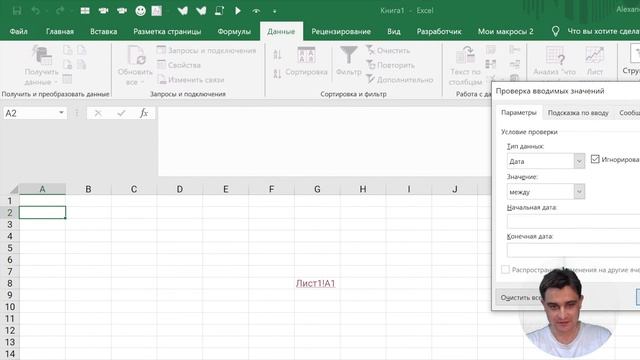The width and height of the screenshot is (640, 360).
Task: Click the play arrow icon in toolbar
Action: pos(238,11)
